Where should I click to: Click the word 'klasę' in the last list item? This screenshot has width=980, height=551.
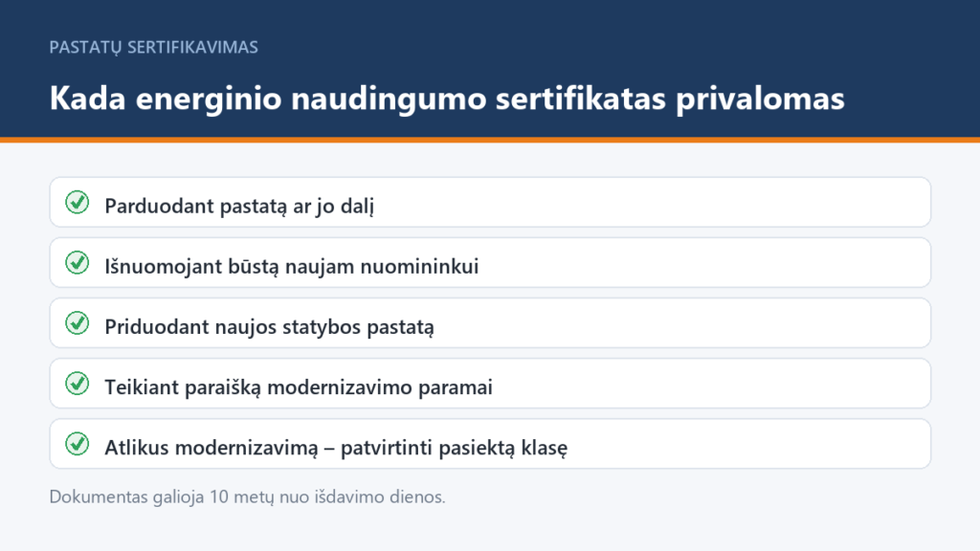tap(544, 449)
